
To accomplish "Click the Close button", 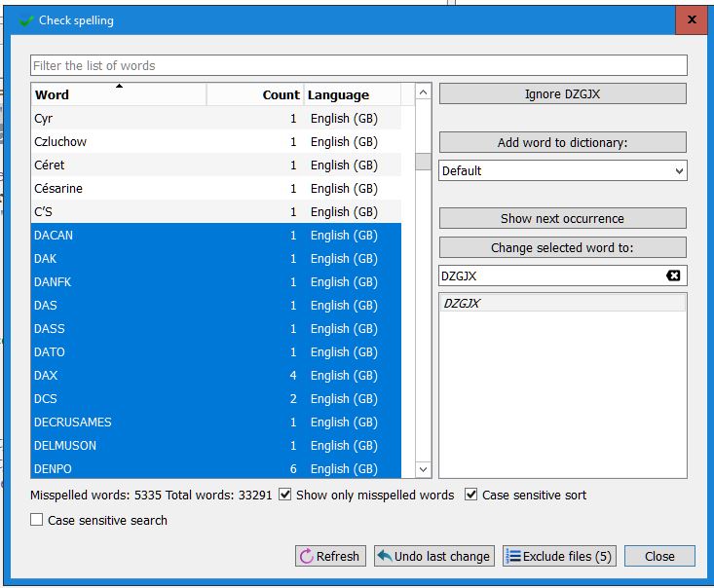I will 659,556.
